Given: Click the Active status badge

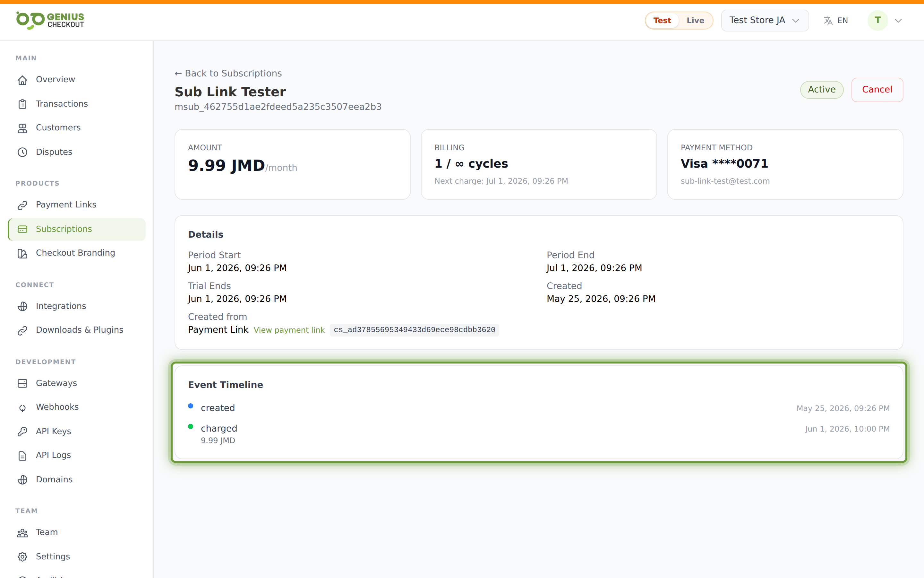Looking at the screenshot, I should pos(822,90).
